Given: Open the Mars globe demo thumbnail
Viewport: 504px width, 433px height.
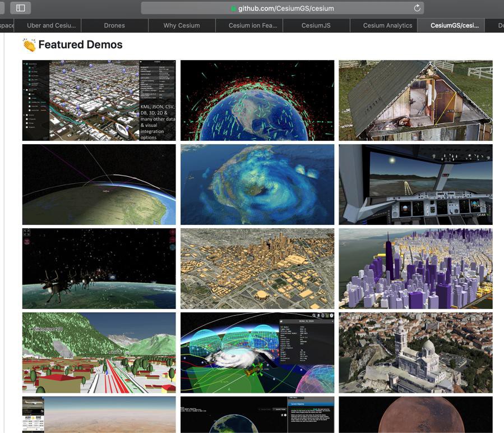Looking at the screenshot, I should pyautogui.click(x=415, y=414).
